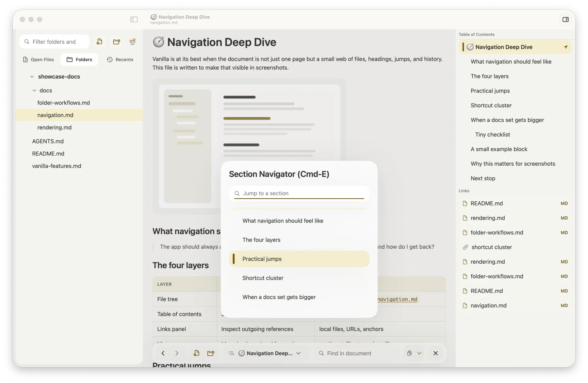The width and height of the screenshot is (588, 383).
Task: Click the navigation.md link in the table
Action: coord(397,299)
